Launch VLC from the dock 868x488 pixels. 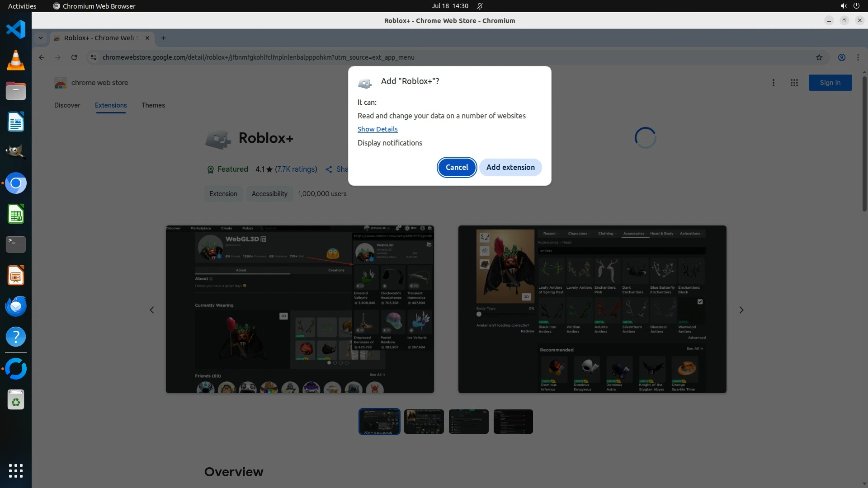click(16, 61)
